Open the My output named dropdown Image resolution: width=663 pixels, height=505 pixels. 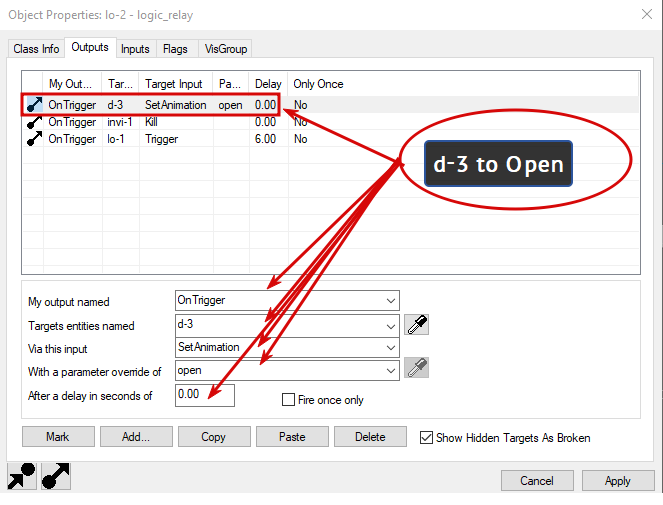(391, 301)
